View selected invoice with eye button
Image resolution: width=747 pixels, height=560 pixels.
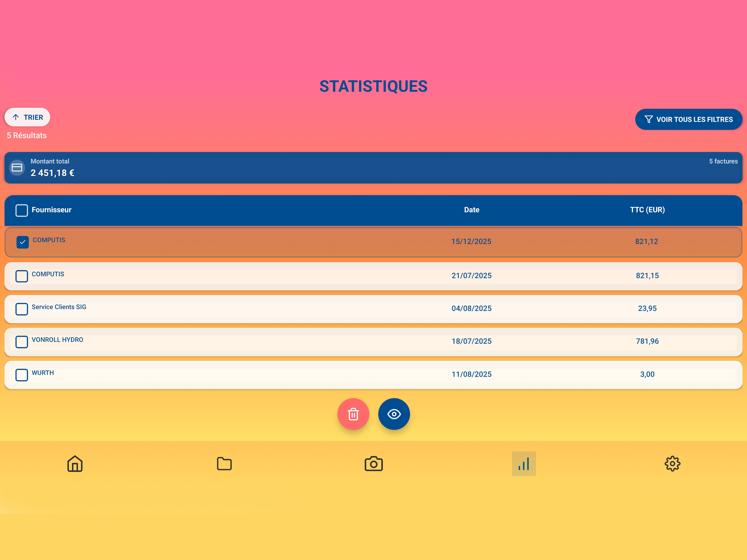coord(394,414)
